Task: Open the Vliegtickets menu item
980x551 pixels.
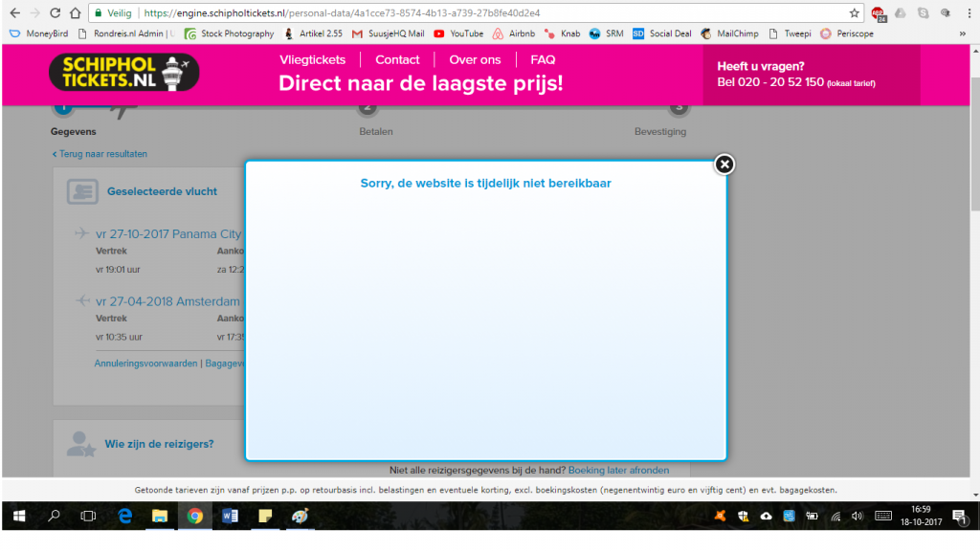Action: click(313, 60)
